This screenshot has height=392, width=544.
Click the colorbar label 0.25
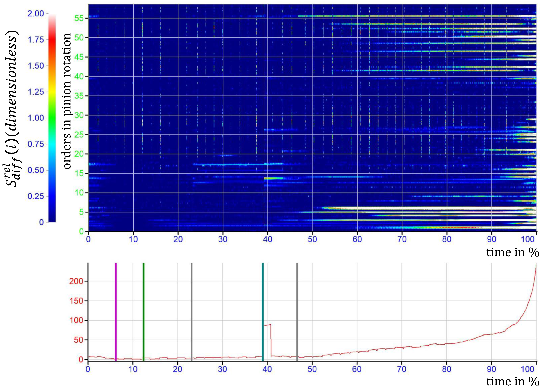click(x=35, y=196)
